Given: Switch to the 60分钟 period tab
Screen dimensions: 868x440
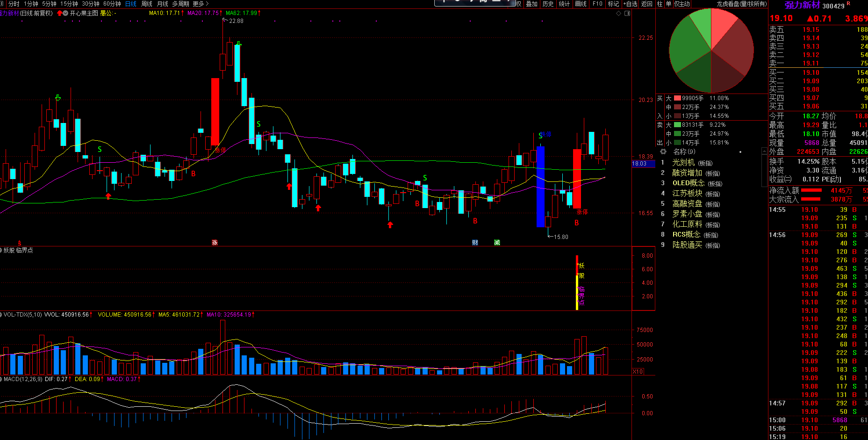Looking at the screenshot, I should pyautogui.click(x=112, y=4).
